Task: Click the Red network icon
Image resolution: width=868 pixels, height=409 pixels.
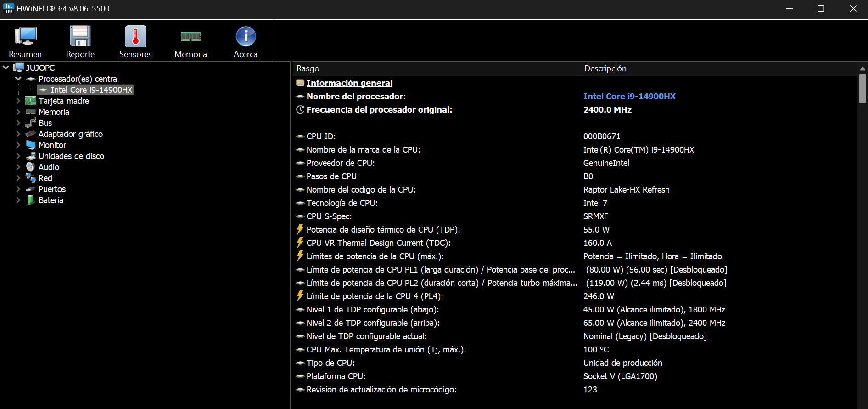Action: [31, 178]
